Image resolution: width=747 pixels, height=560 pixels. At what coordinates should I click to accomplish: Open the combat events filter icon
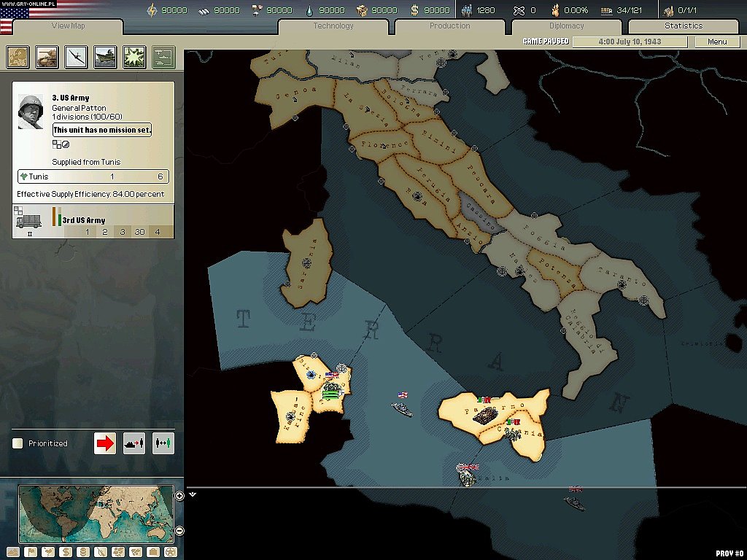tap(134, 58)
